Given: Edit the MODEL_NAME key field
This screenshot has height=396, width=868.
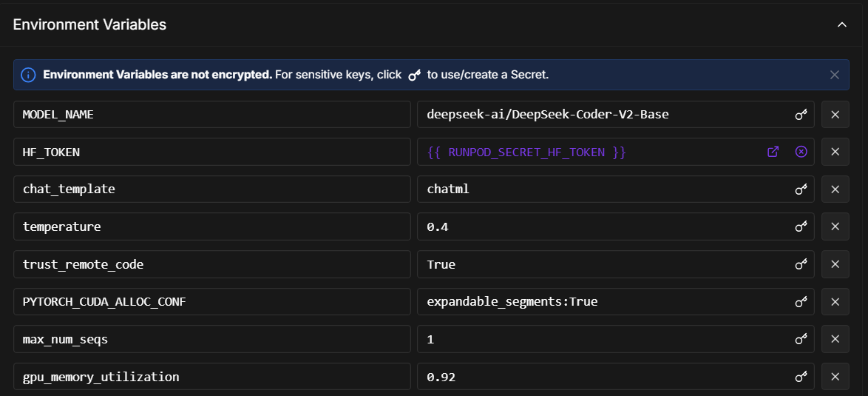Looking at the screenshot, I should (211, 115).
